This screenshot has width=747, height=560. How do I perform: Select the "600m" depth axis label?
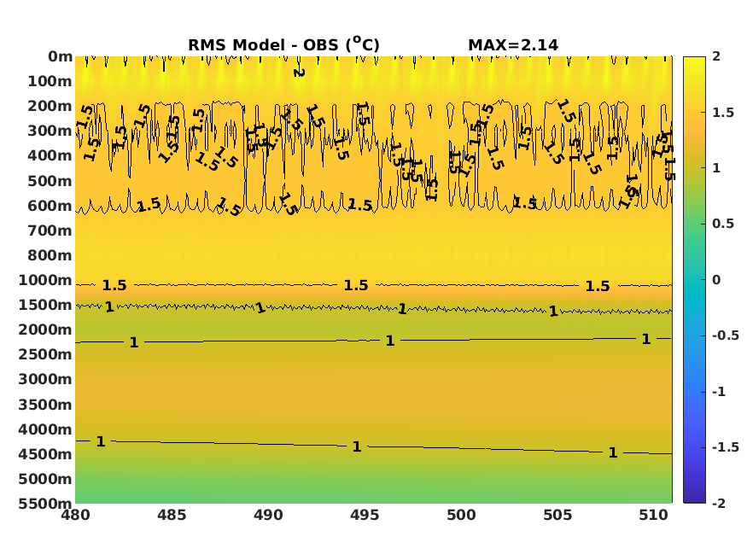point(50,206)
